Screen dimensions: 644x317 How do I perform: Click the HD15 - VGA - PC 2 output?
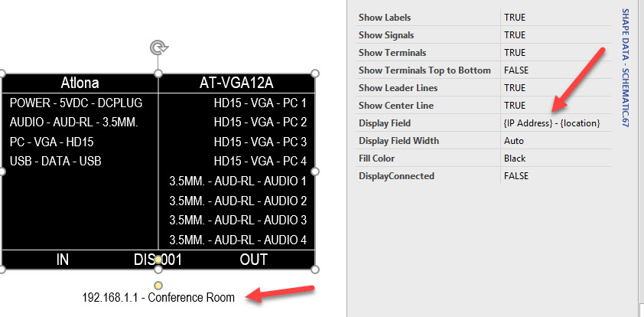260,122
